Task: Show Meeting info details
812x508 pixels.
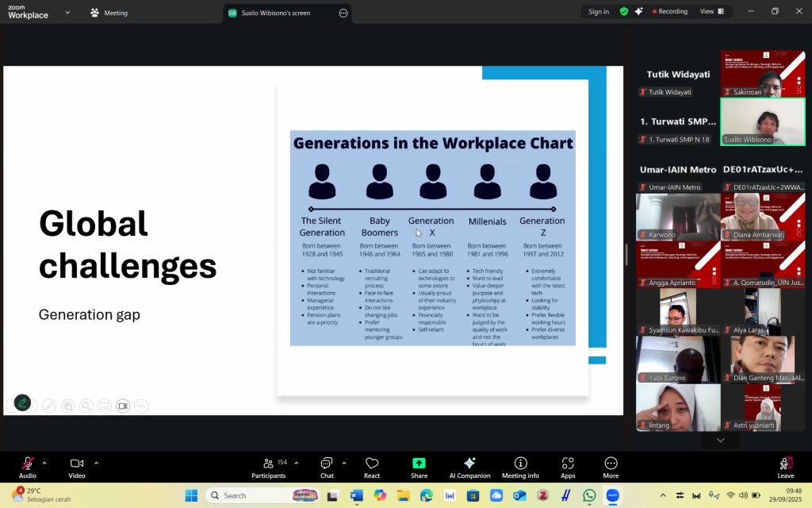Action: tap(520, 468)
